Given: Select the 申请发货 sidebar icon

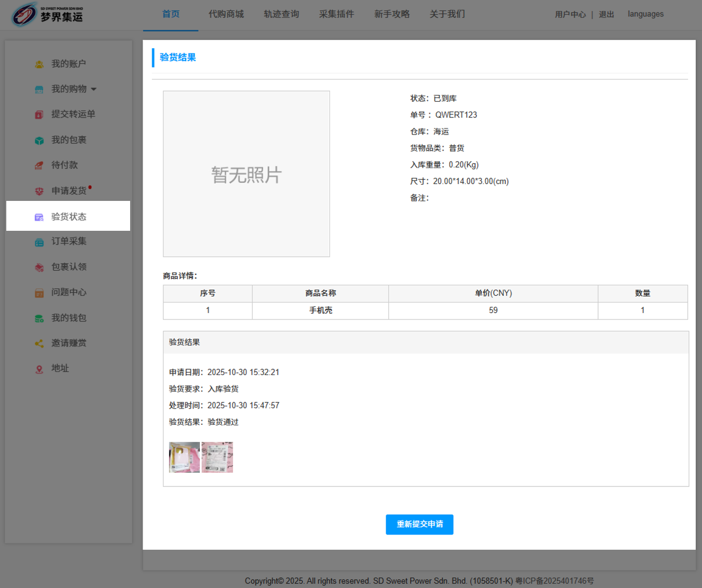Looking at the screenshot, I should point(39,191).
